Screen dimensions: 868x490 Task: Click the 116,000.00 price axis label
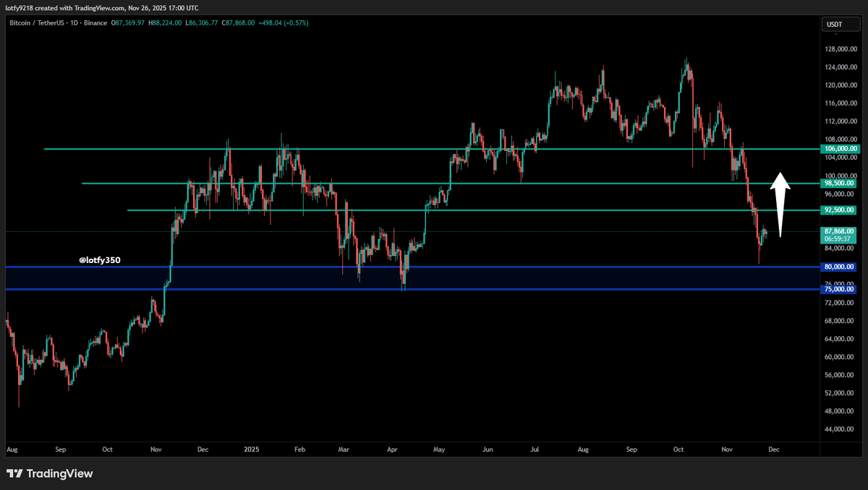coord(840,103)
